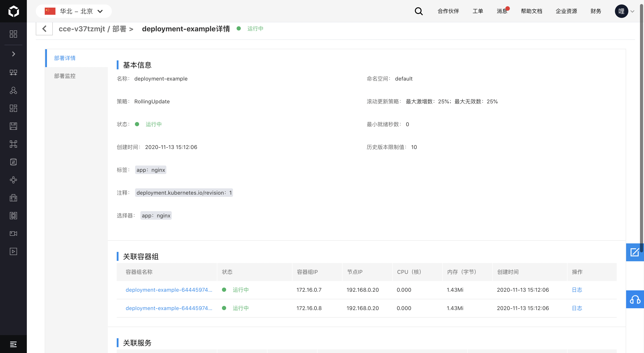Open first deployment-example-64445974 pod link
This screenshot has width=644, height=353.
169,290
